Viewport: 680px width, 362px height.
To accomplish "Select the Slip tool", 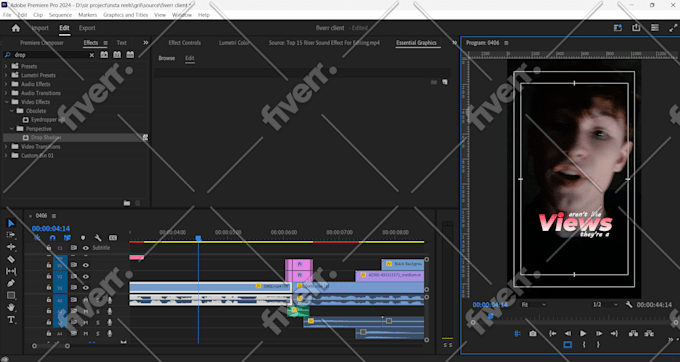I will point(11,271).
